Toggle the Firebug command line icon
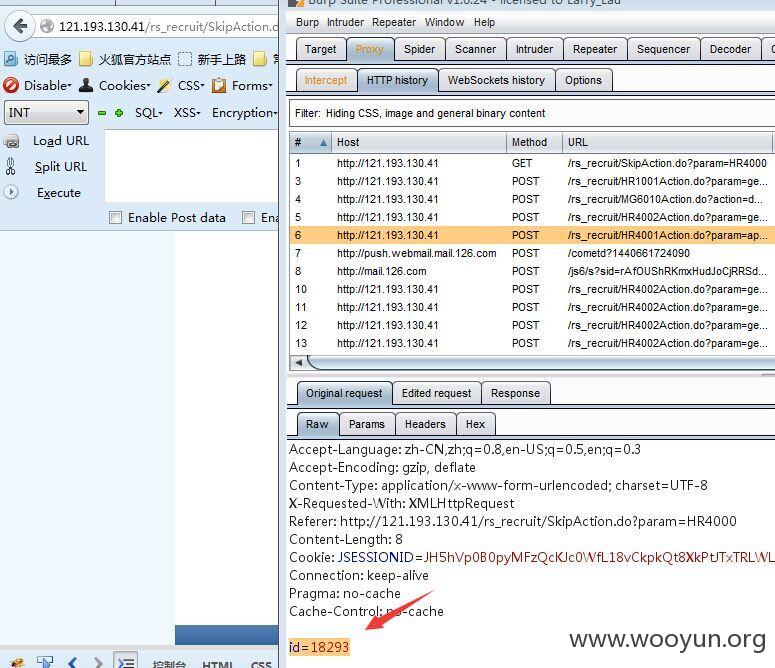The image size is (775, 668). click(x=126, y=661)
